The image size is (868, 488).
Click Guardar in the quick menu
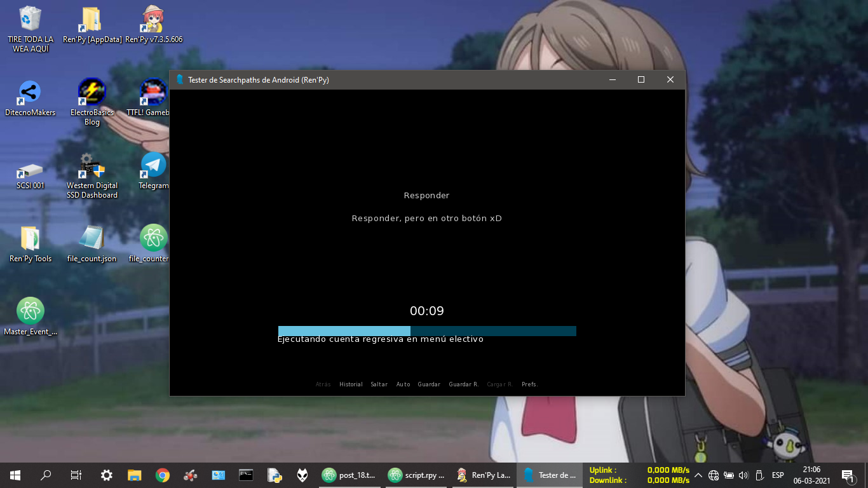(429, 384)
